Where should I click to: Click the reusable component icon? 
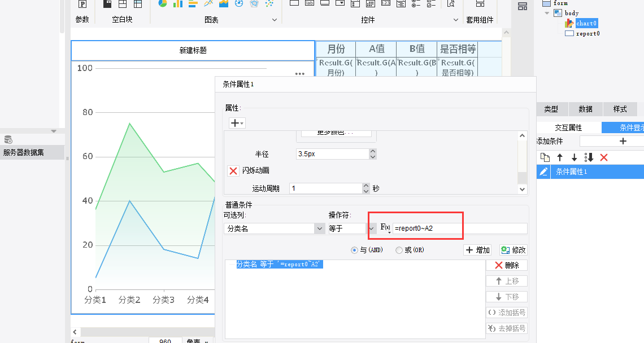click(480, 4)
